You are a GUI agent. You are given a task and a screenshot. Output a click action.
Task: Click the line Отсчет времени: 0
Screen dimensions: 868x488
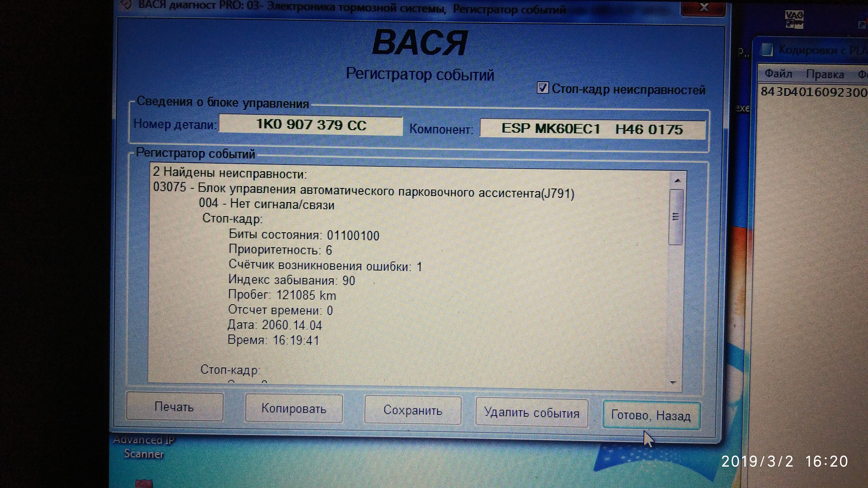(280, 310)
